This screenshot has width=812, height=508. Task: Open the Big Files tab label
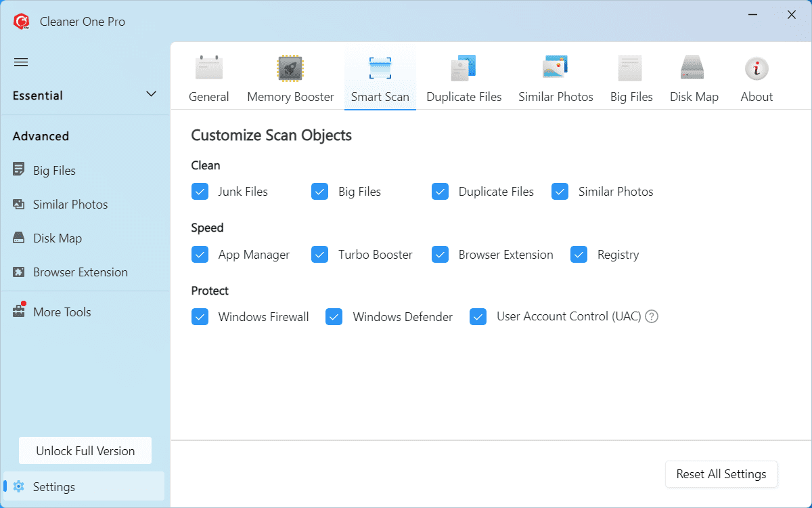631,97
